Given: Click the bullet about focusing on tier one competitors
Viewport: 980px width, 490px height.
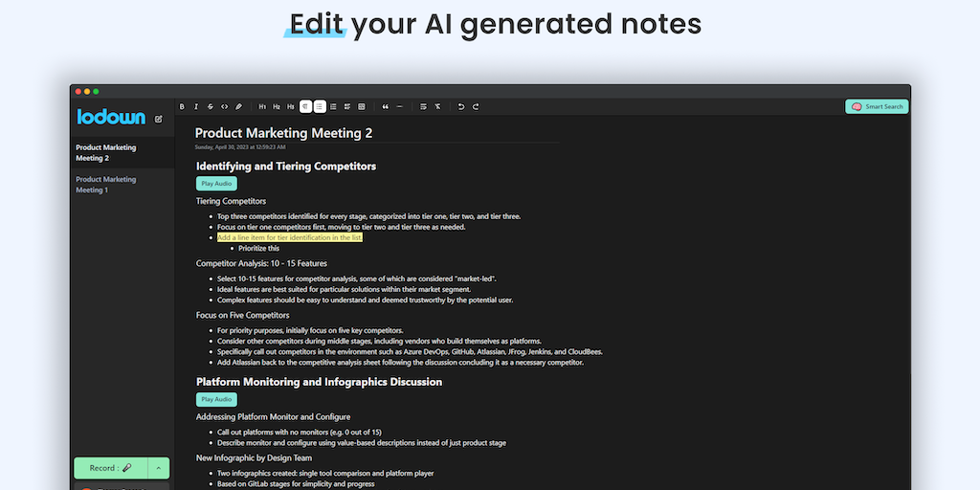Looking at the screenshot, I should pos(342,227).
